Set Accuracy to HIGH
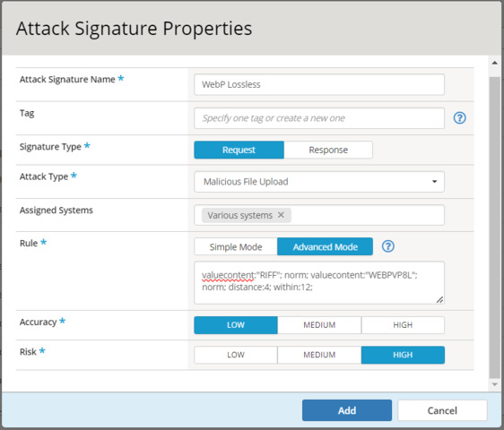The height and width of the screenshot is (430, 504). coord(403,325)
